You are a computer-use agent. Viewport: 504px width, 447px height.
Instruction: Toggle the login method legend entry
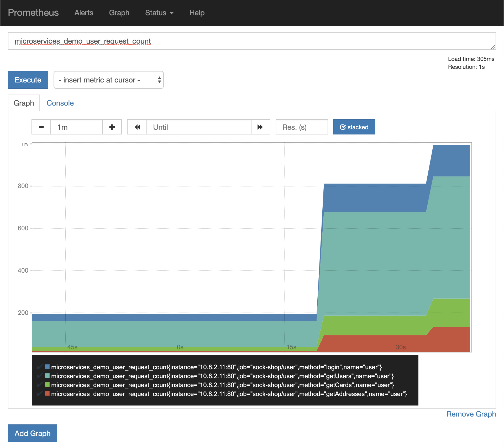(x=216, y=367)
